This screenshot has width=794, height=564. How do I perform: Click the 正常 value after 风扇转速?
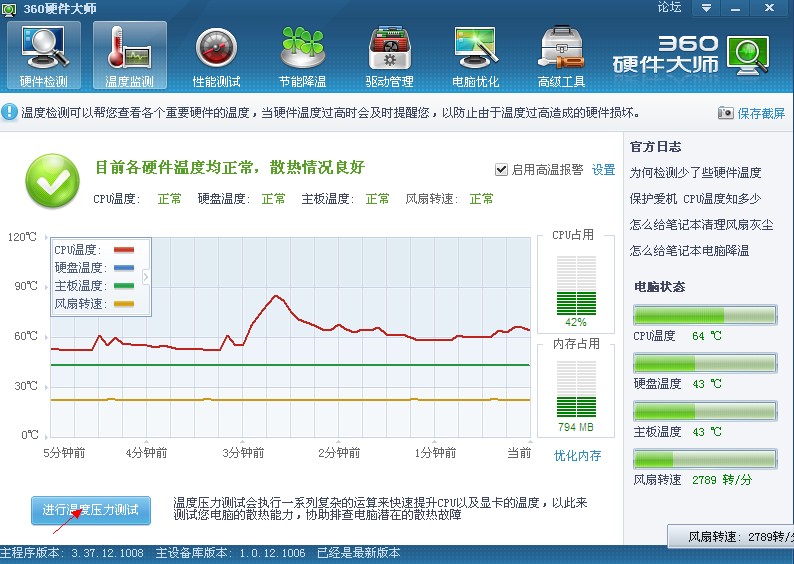tap(481, 199)
